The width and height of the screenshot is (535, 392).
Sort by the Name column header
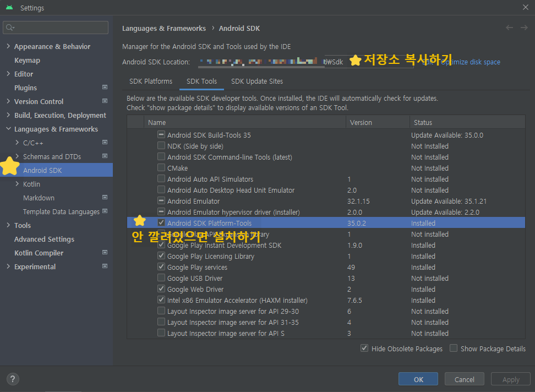pyautogui.click(x=244, y=122)
